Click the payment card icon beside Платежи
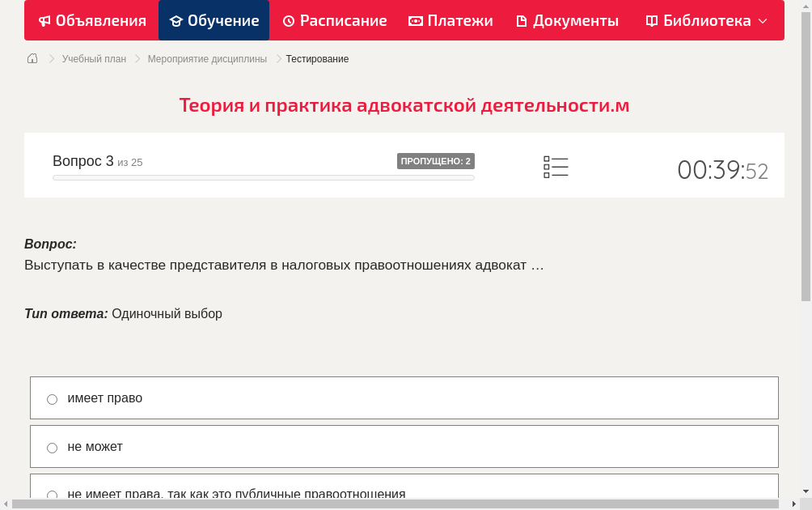Viewport: 812px width, 510px height. (x=415, y=20)
